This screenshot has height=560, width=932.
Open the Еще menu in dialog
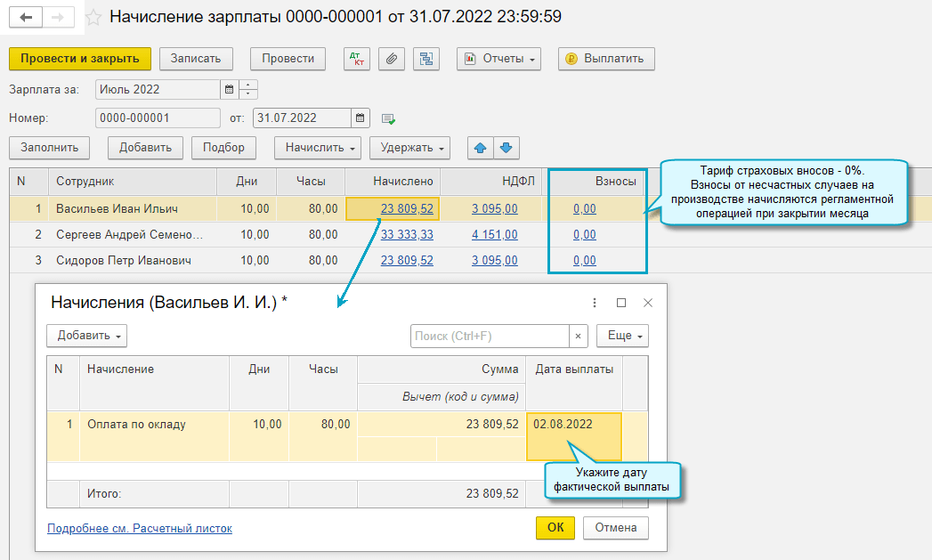pyautogui.click(x=622, y=336)
